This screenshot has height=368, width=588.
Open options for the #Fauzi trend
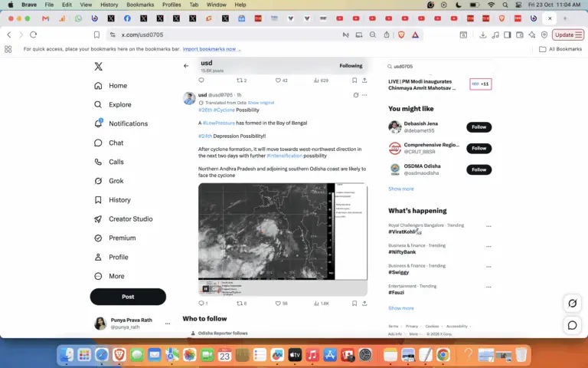[488, 287]
